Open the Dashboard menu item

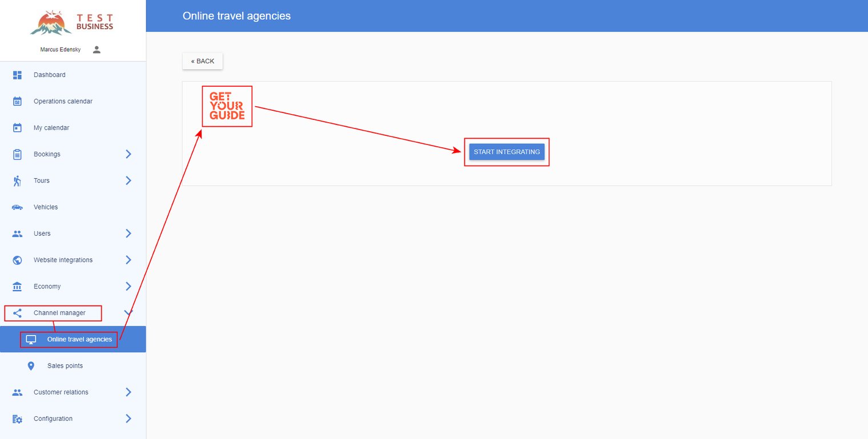tap(73, 75)
